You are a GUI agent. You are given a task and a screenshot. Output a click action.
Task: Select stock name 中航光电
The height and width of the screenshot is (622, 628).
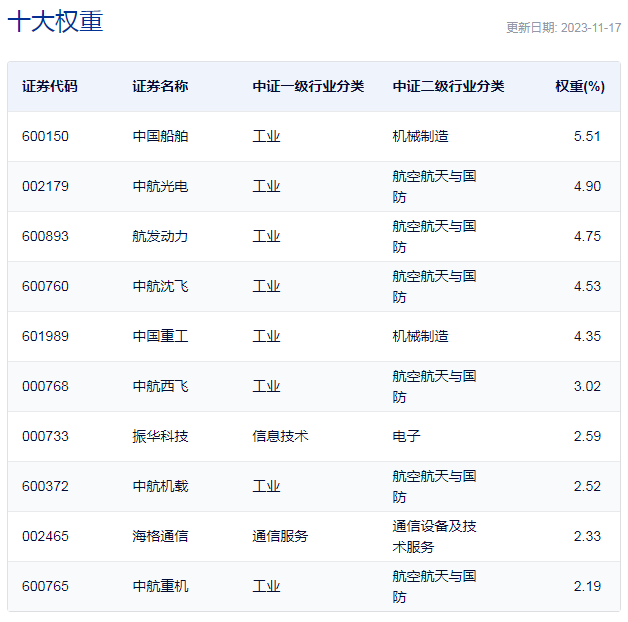pos(160,186)
